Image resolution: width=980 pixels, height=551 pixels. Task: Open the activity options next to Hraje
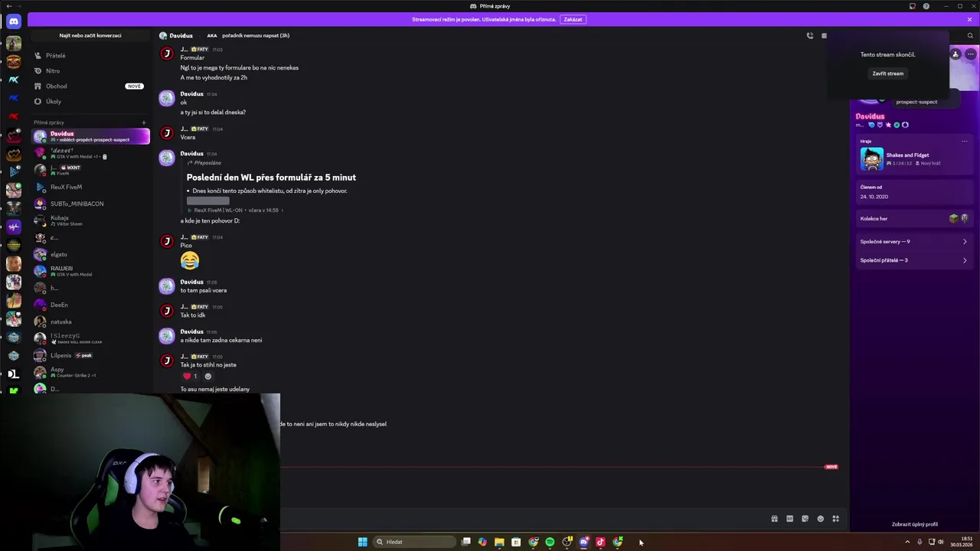(x=964, y=142)
